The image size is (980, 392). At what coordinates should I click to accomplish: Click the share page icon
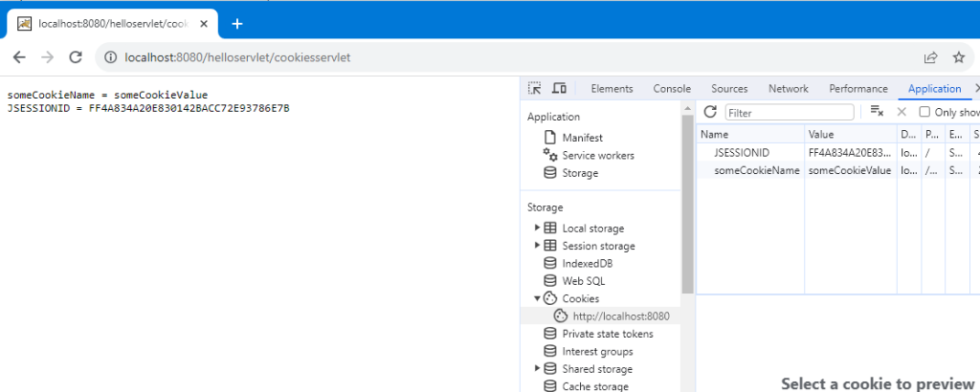click(930, 57)
